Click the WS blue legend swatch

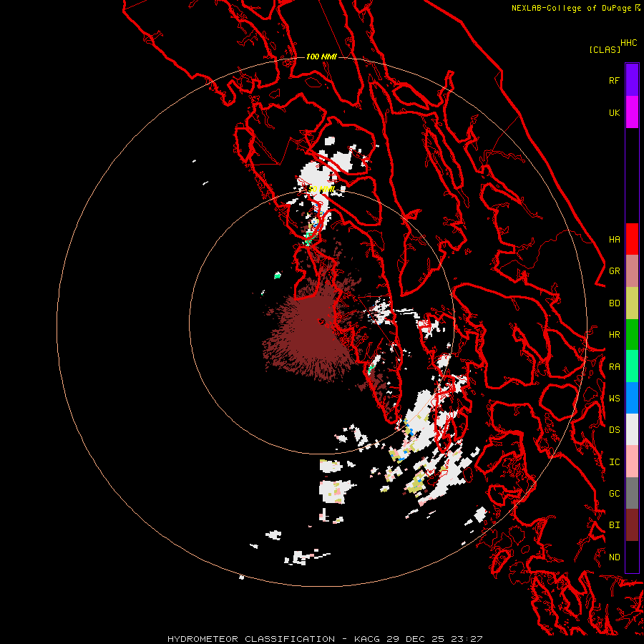pos(632,398)
